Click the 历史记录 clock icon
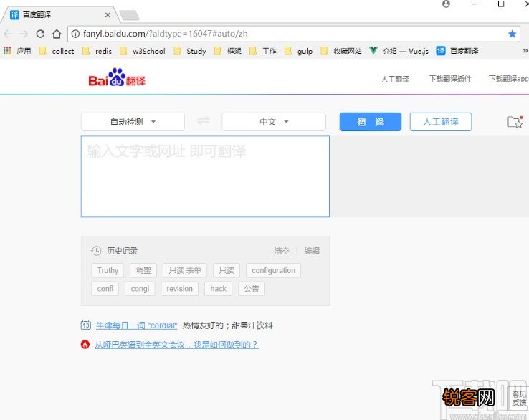This screenshot has height=420, width=529. click(96, 251)
